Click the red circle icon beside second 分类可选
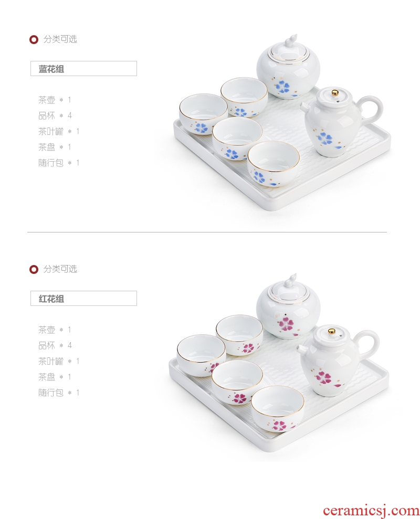The image size is (420, 519). (x=34, y=269)
